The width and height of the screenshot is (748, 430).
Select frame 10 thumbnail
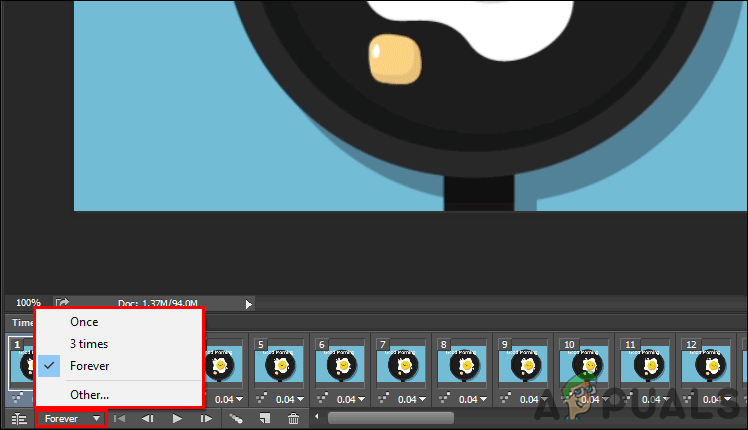tap(584, 365)
